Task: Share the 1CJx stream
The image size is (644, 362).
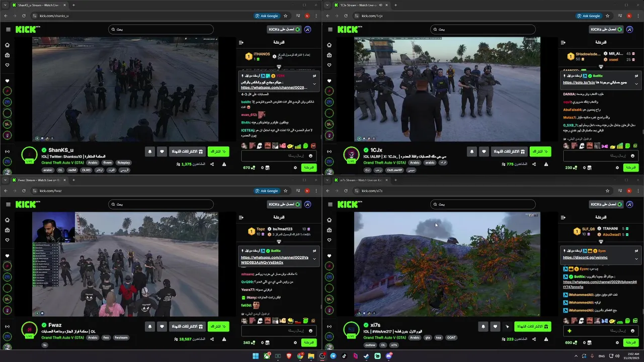Action: click(534, 164)
